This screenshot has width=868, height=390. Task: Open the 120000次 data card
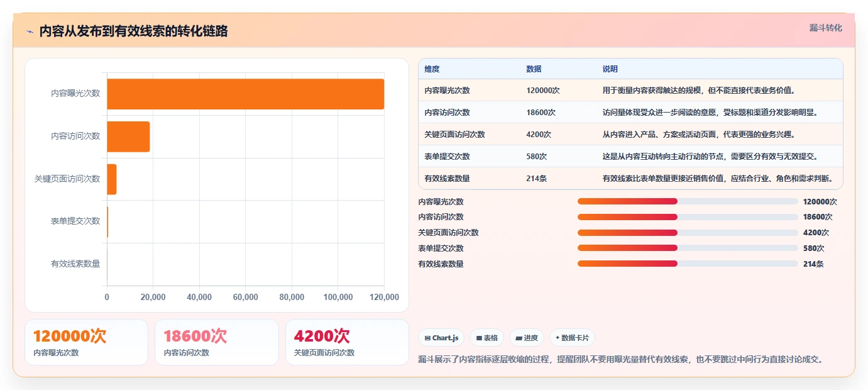(x=87, y=342)
